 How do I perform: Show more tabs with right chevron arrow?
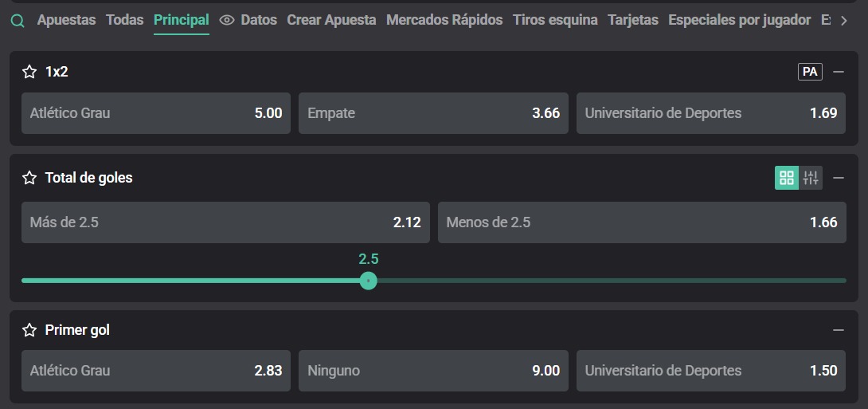pos(843,21)
